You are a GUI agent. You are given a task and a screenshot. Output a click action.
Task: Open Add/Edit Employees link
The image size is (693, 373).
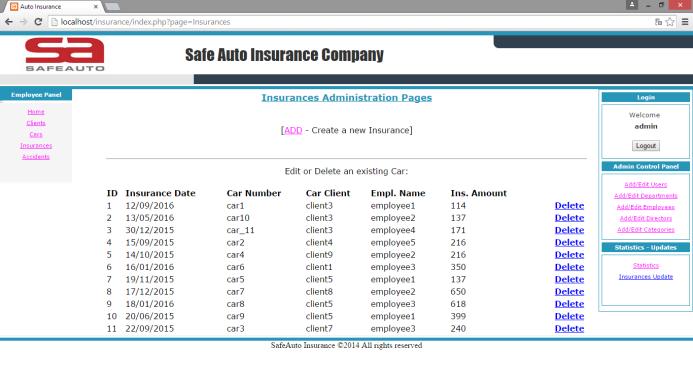pos(646,207)
